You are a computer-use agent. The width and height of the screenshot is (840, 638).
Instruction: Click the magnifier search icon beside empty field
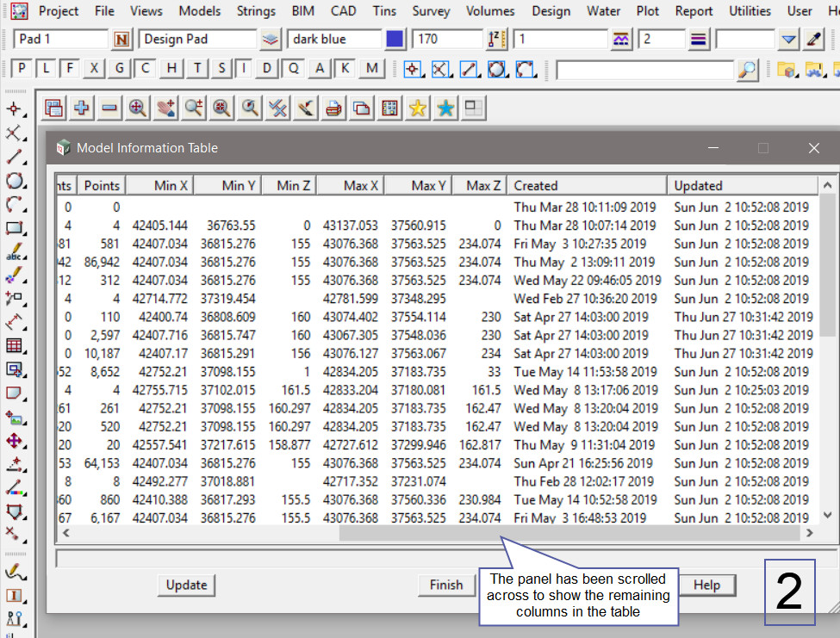pyautogui.click(x=748, y=70)
